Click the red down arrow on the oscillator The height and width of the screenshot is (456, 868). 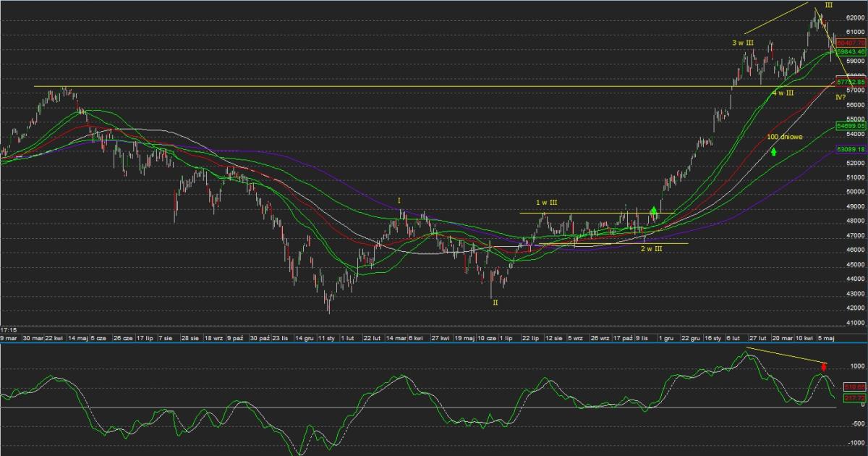[x=823, y=368]
